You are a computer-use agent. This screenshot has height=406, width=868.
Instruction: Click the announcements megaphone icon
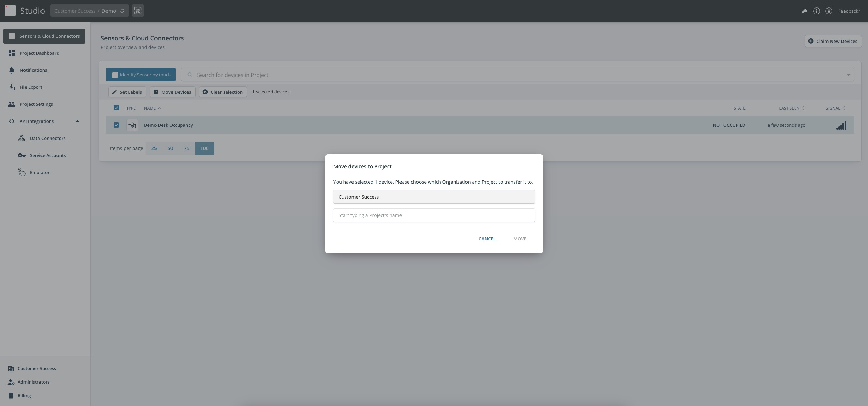[x=804, y=11]
